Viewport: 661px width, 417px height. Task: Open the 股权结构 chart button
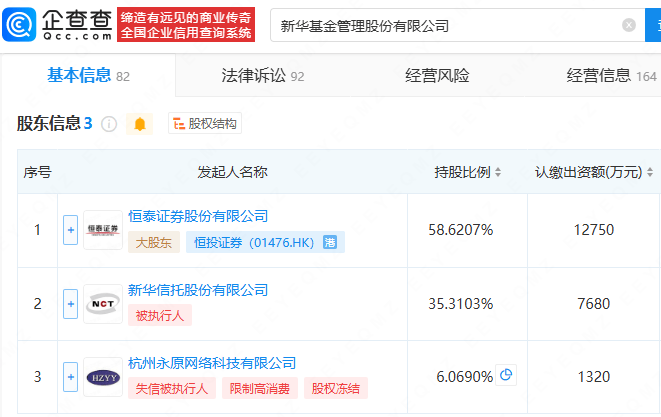[205, 124]
